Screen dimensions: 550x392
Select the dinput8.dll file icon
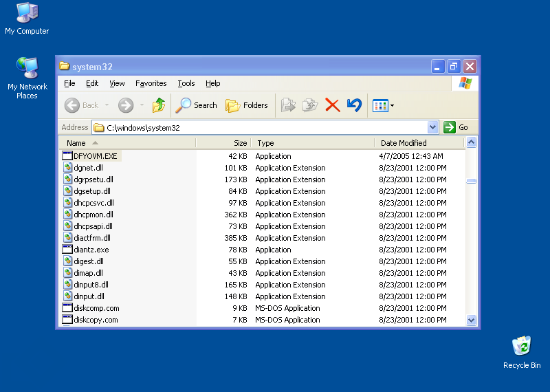(x=67, y=284)
